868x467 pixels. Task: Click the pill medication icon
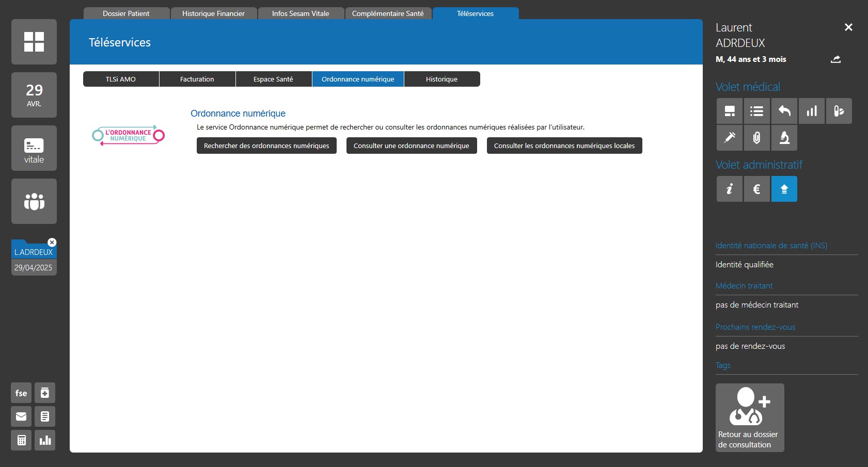[x=839, y=111]
